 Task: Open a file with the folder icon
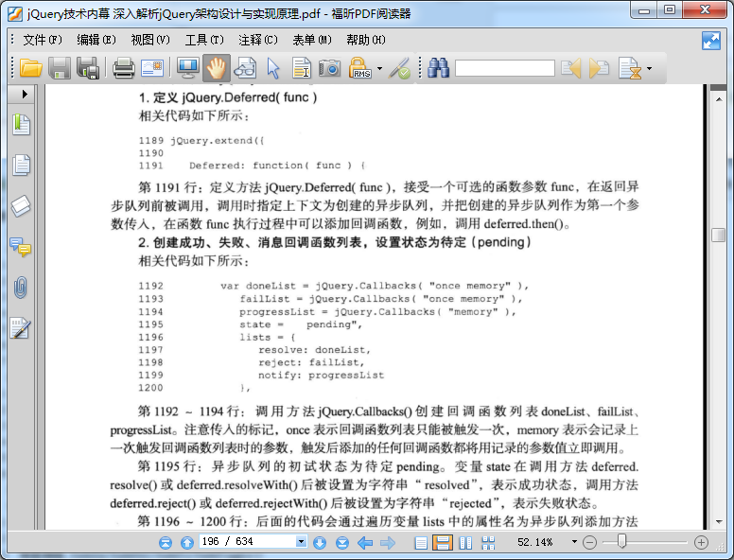pyautogui.click(x=31, y=68)
